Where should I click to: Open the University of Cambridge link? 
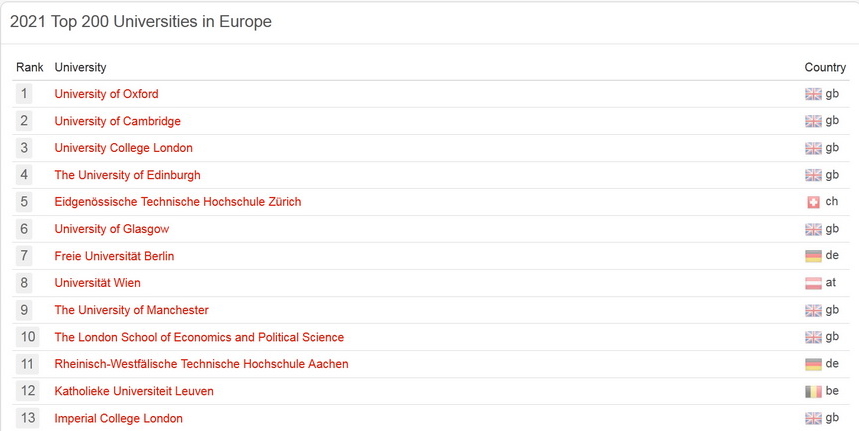[x=117, y=121]
